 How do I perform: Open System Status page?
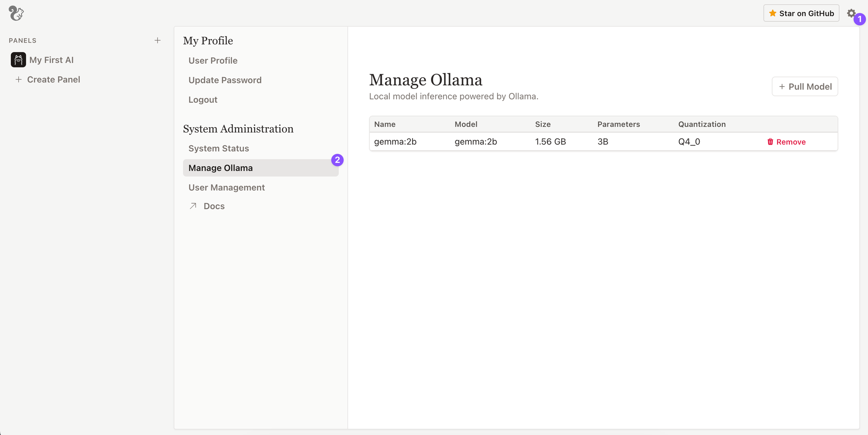point(219,148)
